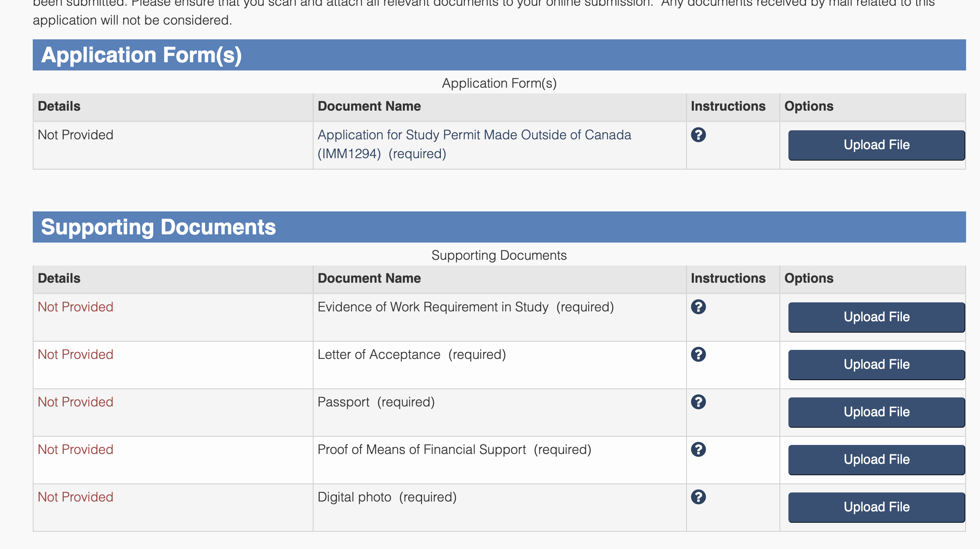Open help for Proof of Financial Support
Viewport: 980px width, 549px height.
(698, 449)
